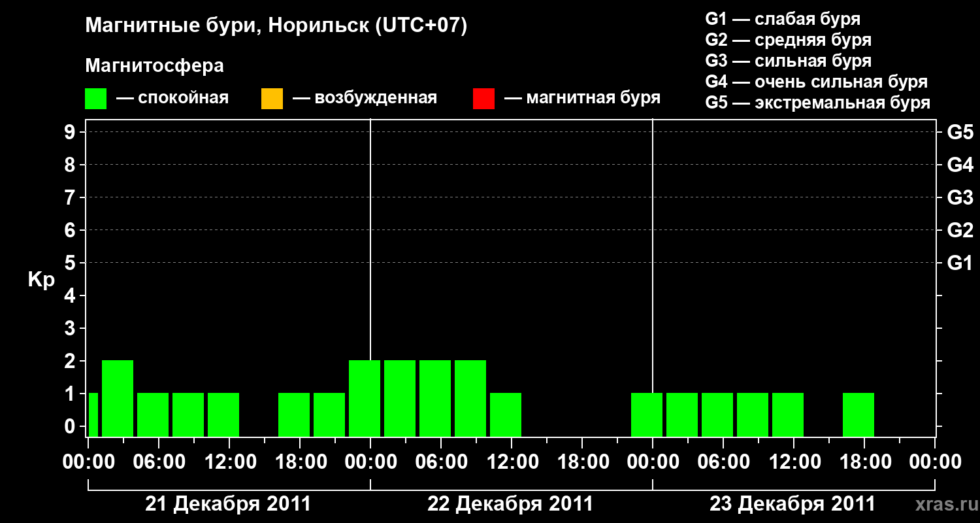Click the '— спокойная' legend label

(172, 98)
